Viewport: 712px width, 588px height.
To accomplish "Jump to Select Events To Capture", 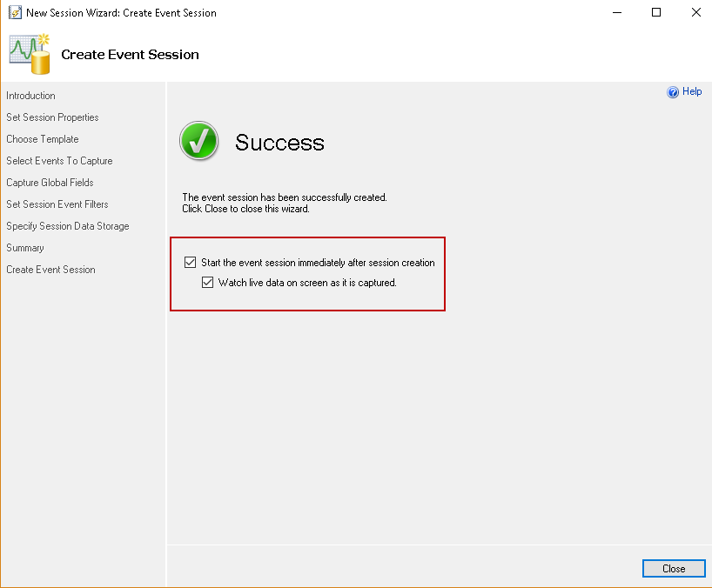I will click(59, 161).
